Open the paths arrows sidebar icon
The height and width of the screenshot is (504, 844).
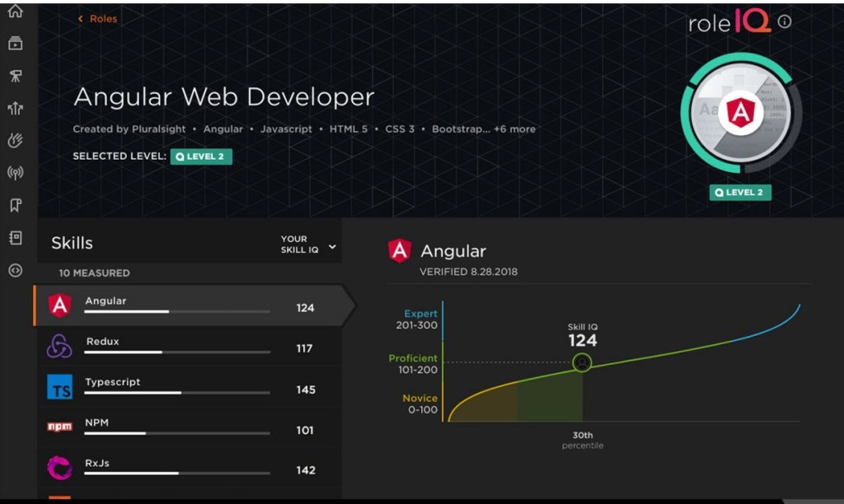[x=15, y=76]
